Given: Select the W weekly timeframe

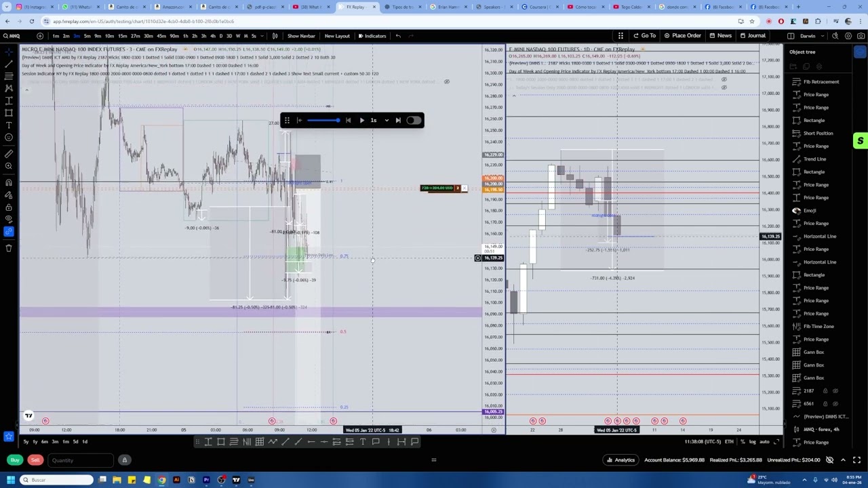Looking at the screenshot, I should [237, 36].
